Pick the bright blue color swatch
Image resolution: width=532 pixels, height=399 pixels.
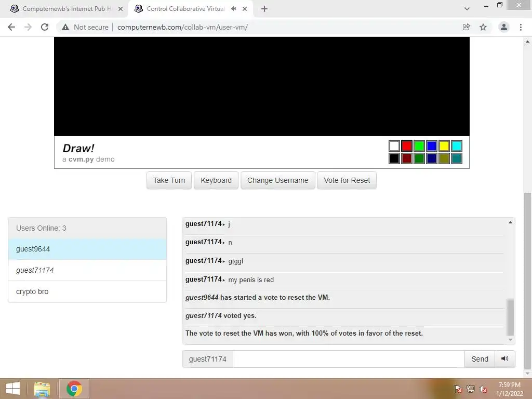(x=432, y=146)
